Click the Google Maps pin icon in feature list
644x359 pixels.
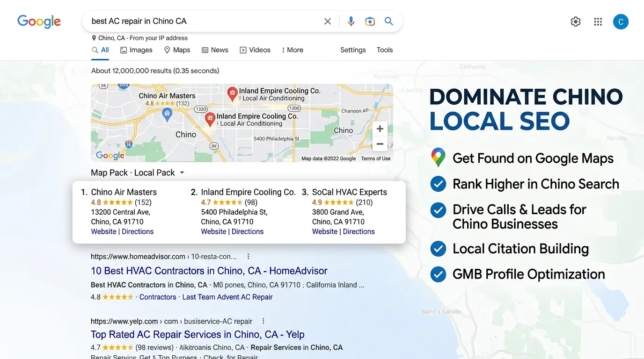(x=438, y=158)
